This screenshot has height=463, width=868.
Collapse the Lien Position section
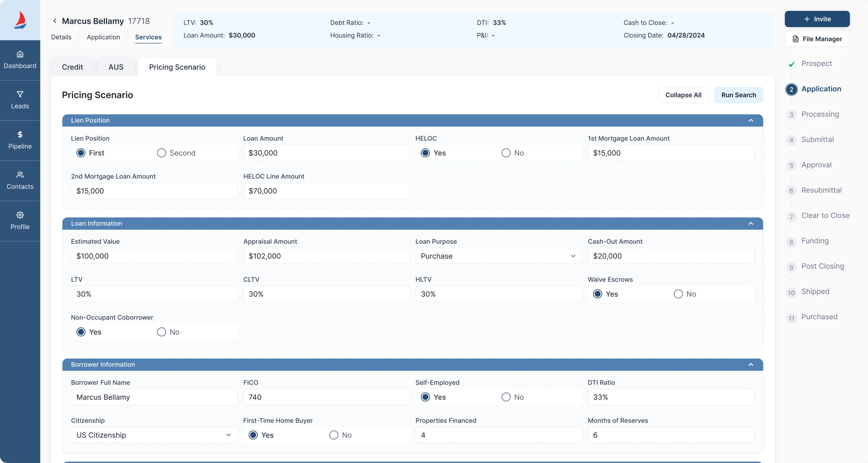pos(751,121)
